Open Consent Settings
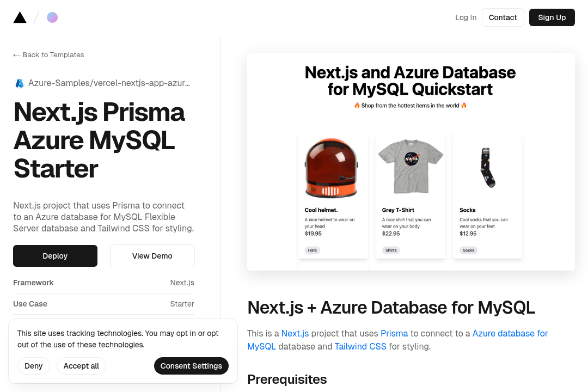588x392 pixels. click(191, 366)
